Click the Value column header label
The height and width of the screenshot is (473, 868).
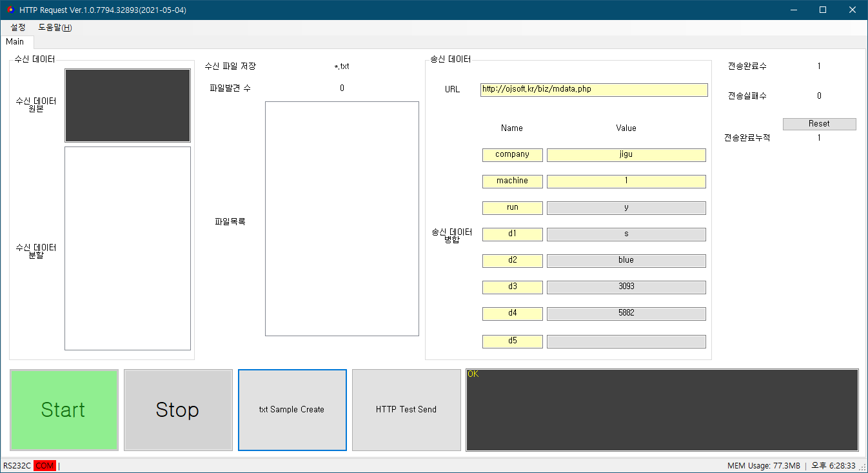[x=626, y=128]
